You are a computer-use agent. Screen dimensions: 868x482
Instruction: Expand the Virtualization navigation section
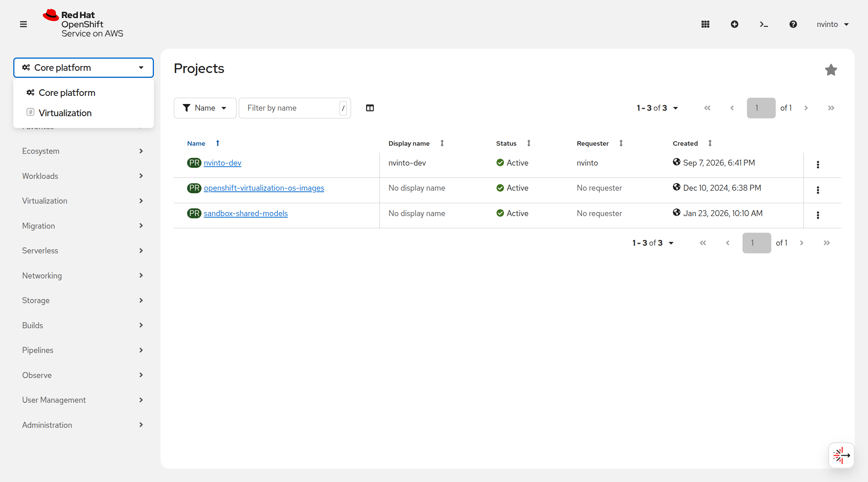point(83,201)
